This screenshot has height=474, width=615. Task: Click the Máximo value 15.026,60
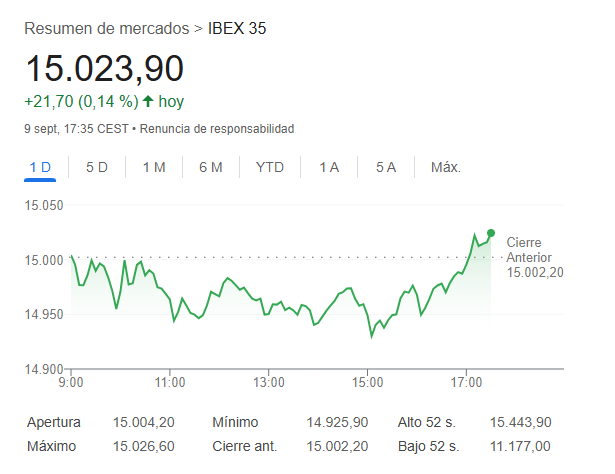point(144,445)
